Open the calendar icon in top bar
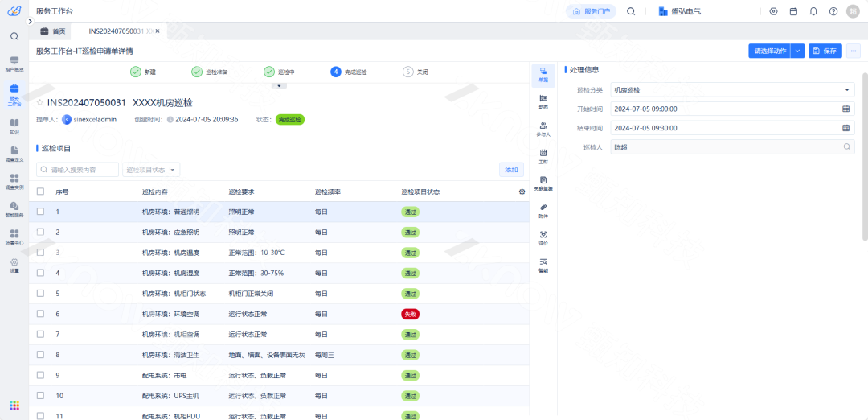Viewport: 868px width, 420px height. 793,11
